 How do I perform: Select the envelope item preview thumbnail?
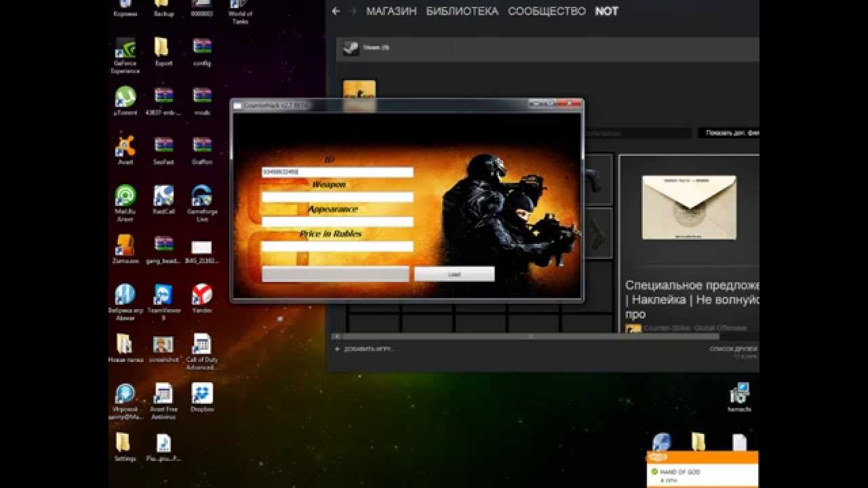(689, 207)
